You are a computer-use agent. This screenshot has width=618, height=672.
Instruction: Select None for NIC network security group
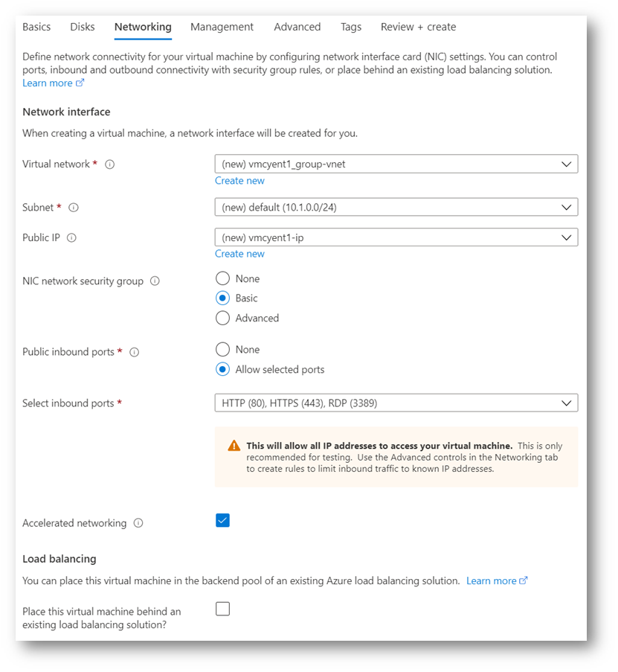[x=222, y=278]
